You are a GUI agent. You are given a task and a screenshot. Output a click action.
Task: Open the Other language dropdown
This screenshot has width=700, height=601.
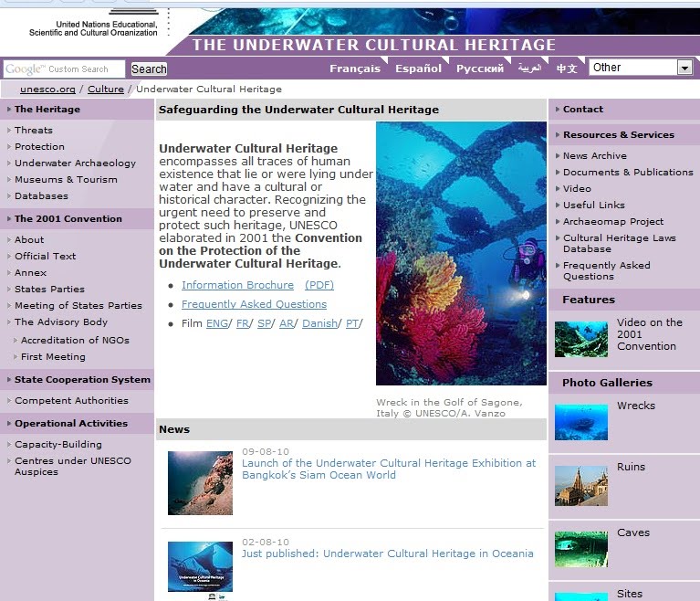[641, 68]
